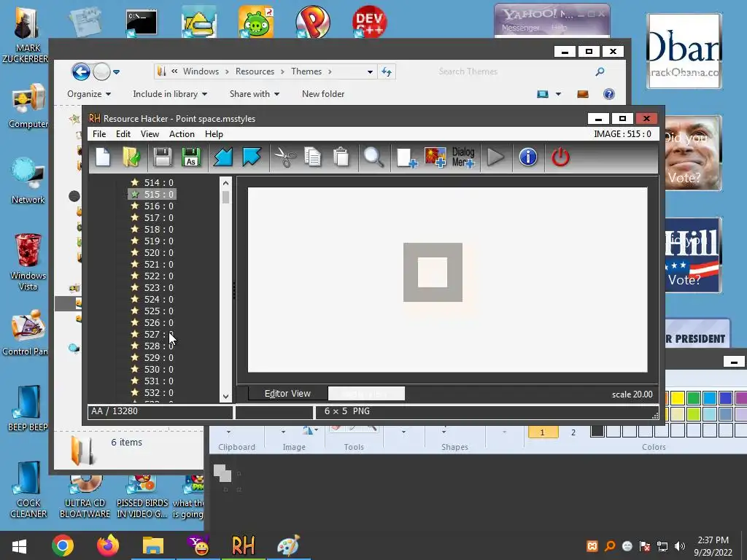
Task: Expand the Organize dropdown in Explorer
Action: [89, 94]
